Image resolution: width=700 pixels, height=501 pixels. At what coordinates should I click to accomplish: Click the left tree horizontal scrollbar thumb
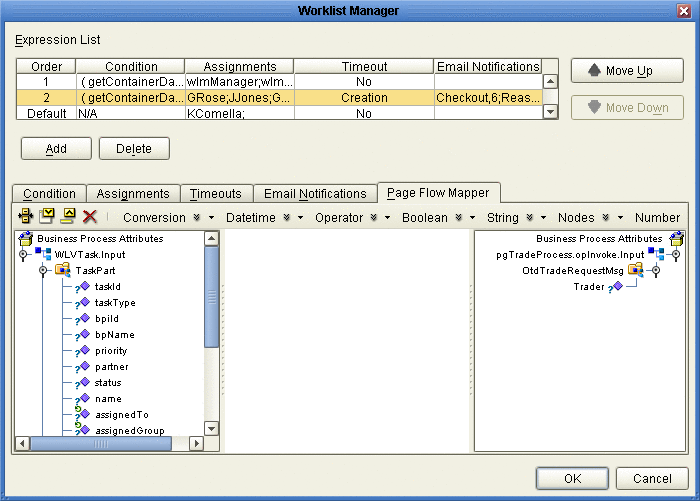click(101, 443)
